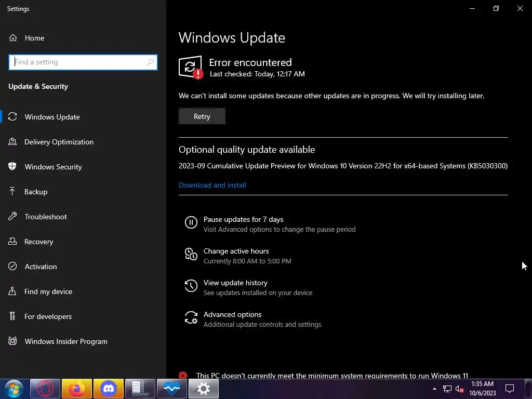This screenshot has width=532, height=399.
Task: Click the Windows Update sync arrows sidebar icon
Action: click(x=12, y=117)
